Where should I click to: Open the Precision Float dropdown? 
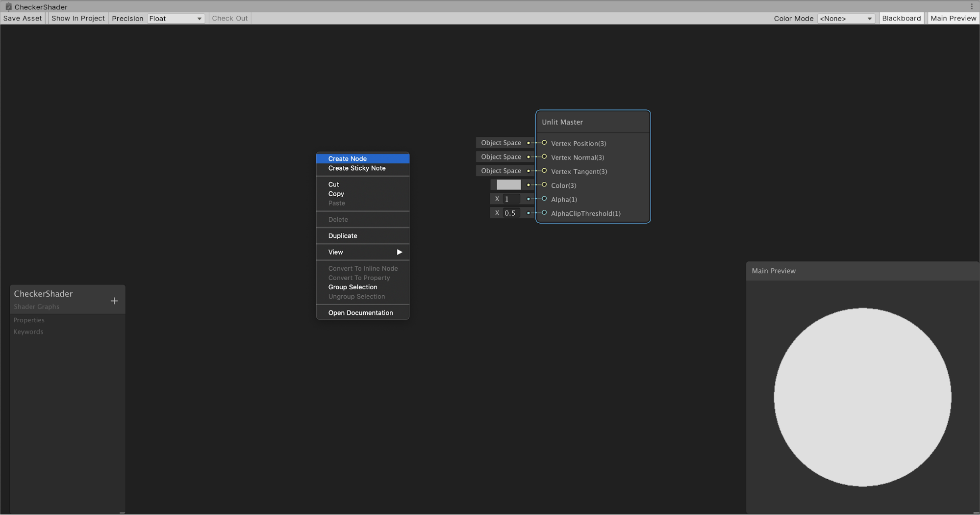pyautogui.click(x=176, y=19)
